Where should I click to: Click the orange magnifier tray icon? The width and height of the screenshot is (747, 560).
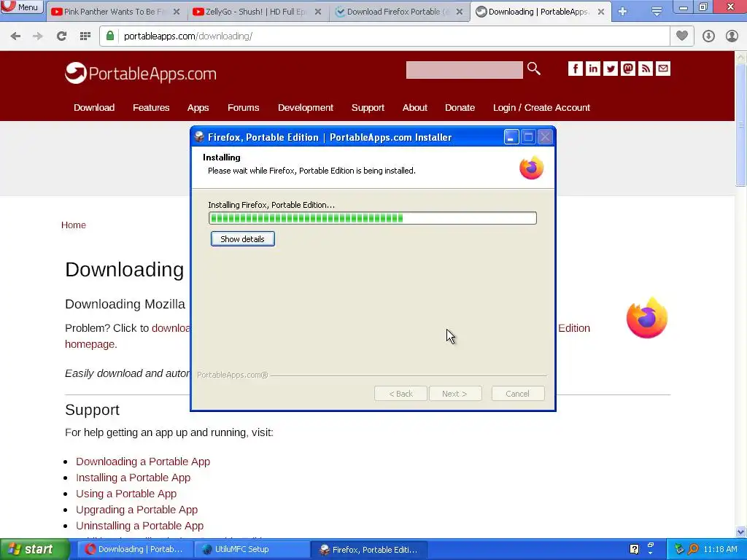[x=693, y=549]
